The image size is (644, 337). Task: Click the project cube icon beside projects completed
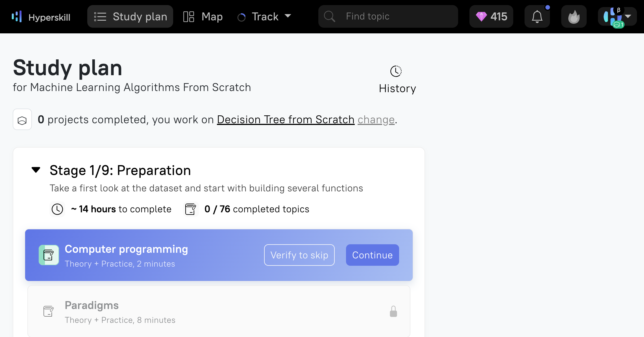pos(22,120)
